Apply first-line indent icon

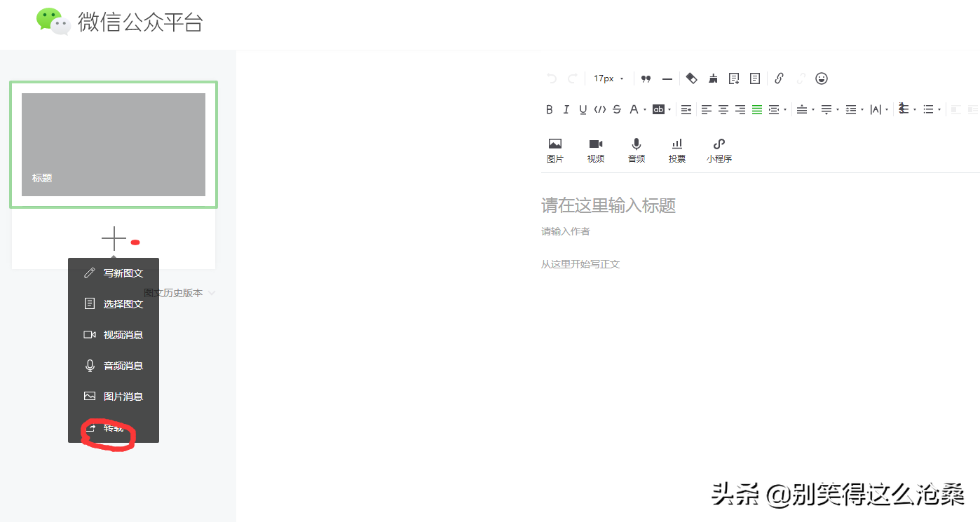tap(686, 109)
